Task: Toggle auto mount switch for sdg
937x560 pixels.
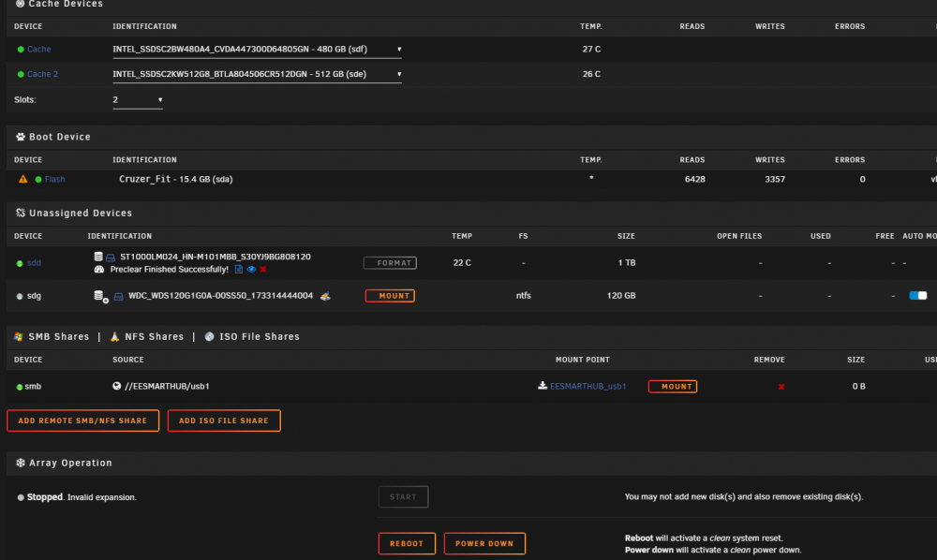Action: [x=918, y=296]
